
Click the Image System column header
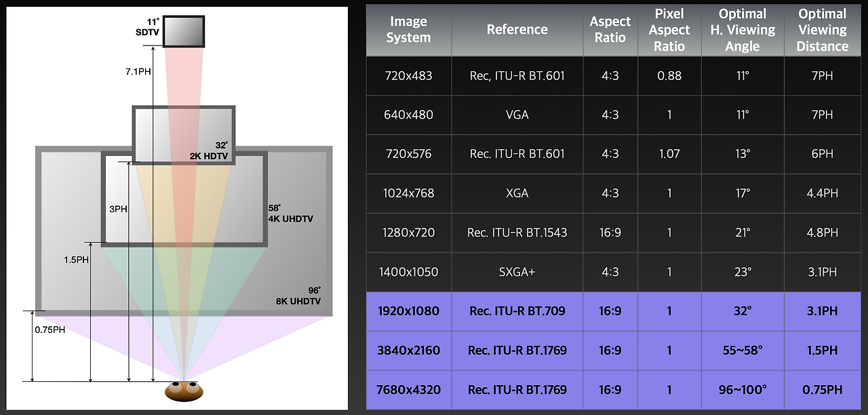(409, 30)
